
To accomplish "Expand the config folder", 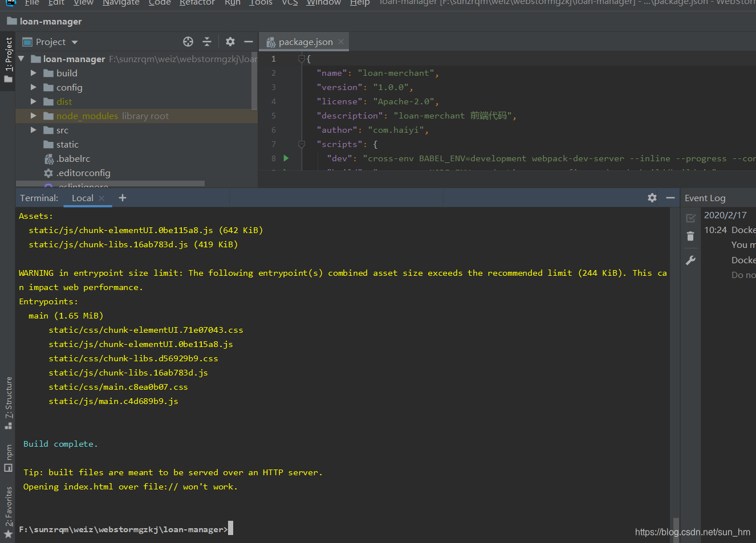I will click(x=33, y=87).
